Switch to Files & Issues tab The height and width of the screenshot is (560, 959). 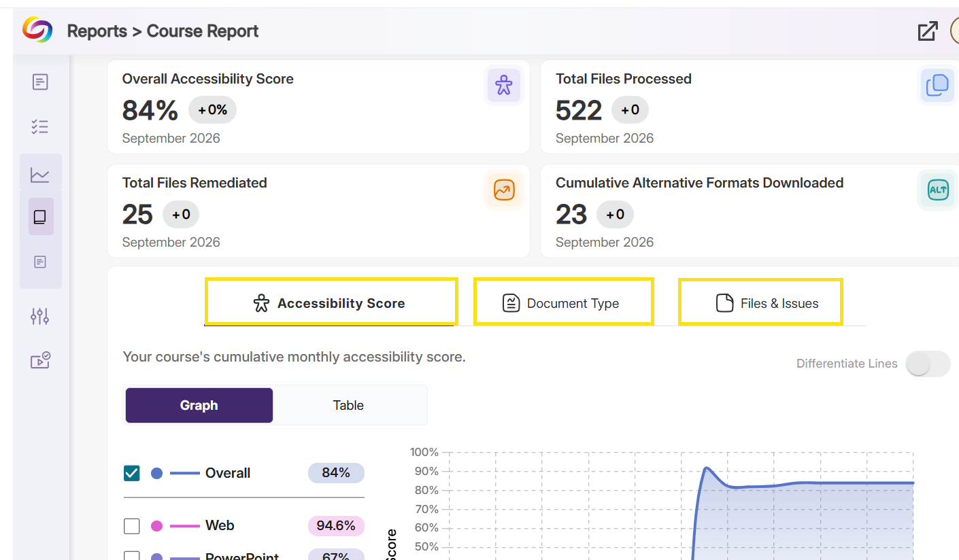(x=760, y=302)
